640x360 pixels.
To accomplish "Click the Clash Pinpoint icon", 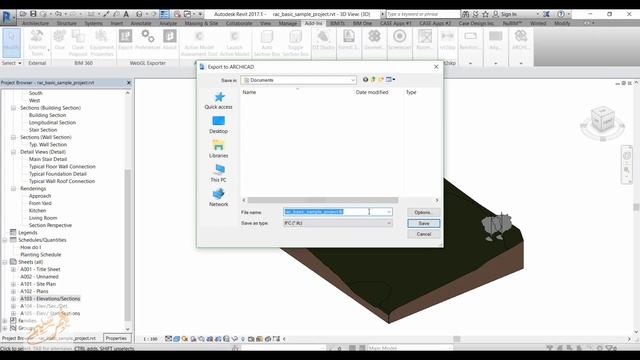I will [78, 42].
